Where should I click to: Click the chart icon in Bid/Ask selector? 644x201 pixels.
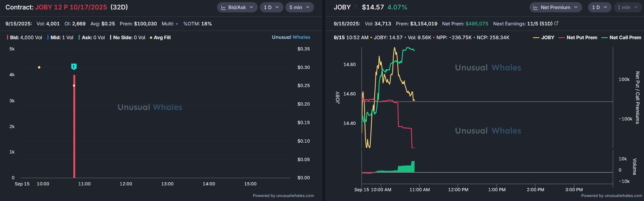point(224,8)
